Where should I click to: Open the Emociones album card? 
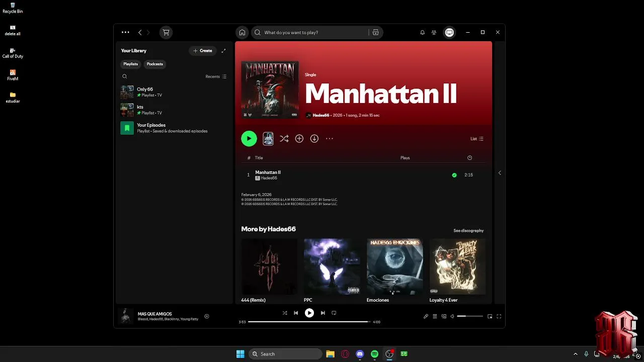pos(395,270)
